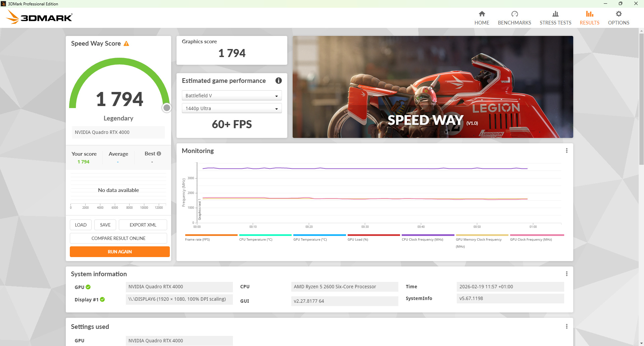Click the v5.67.1198 SystemInfo field
The width and height of the screenshot is (644, 346).
510,298
